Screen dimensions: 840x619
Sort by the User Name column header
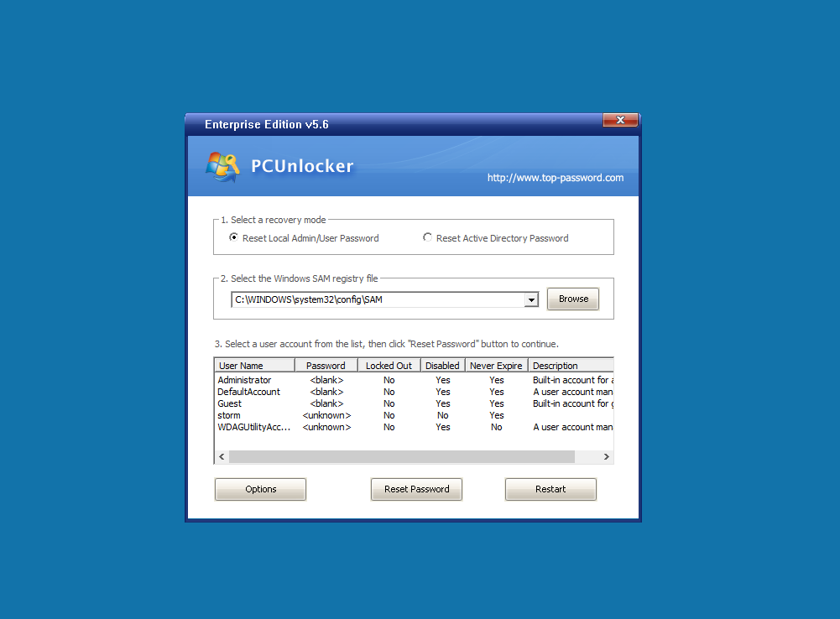pos(254,366)
